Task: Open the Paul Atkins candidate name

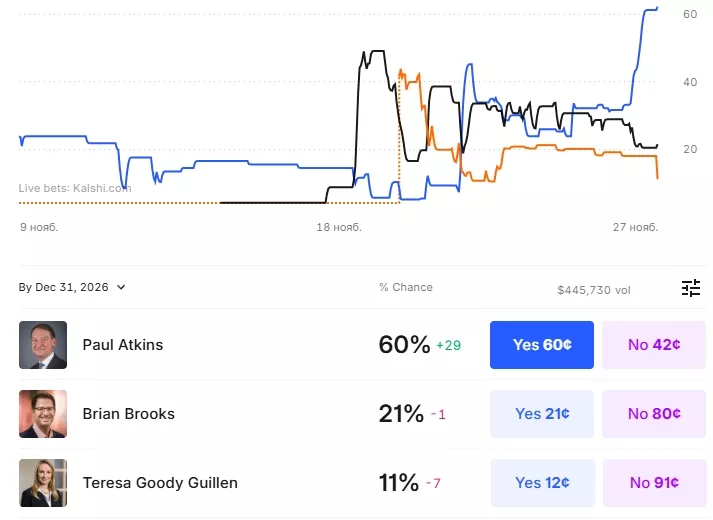Action: point(122,345)
